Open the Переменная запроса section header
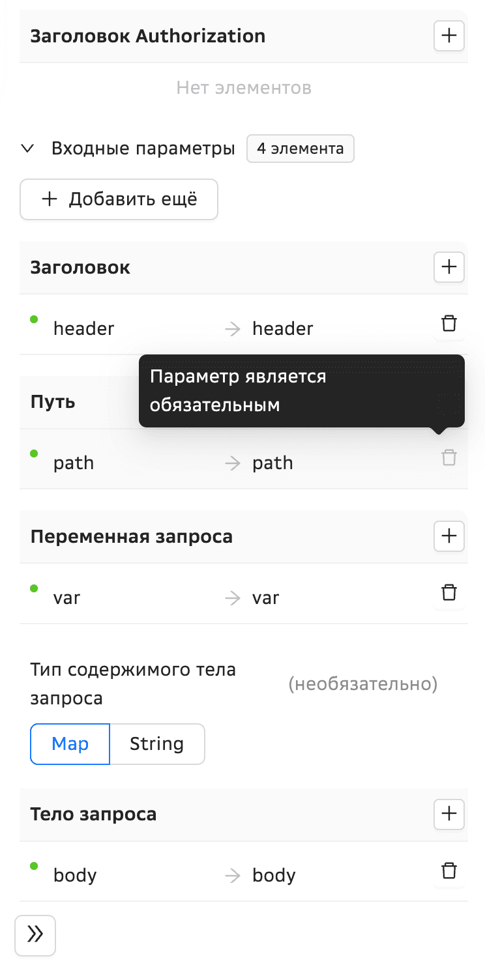This screenshot has width=485, height=980. 132,536
